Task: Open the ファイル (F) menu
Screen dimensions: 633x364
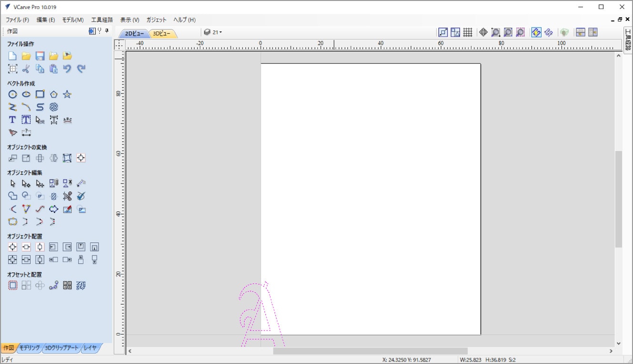Action: (17, 20)
